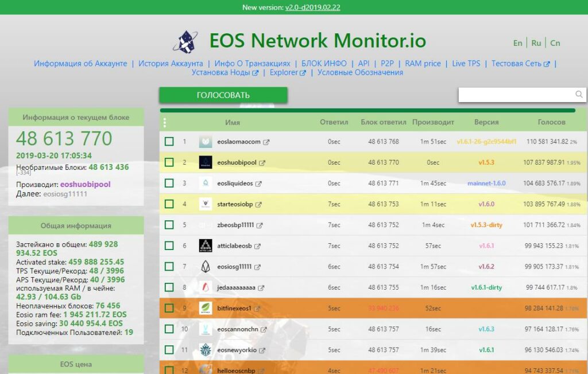This screenshot has width=588, height=374.
Task: Click the atticlabeosb producer logo
Action: (206, 246)
